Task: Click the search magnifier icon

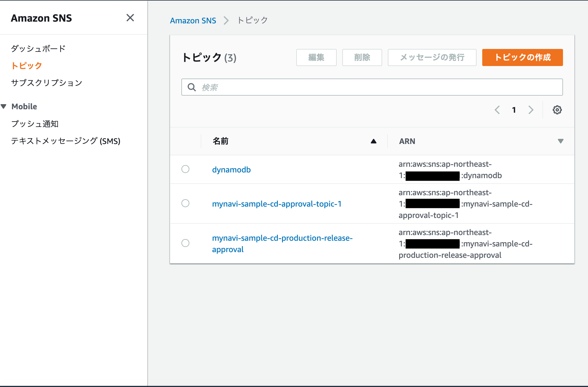Action: click(192, 87)
